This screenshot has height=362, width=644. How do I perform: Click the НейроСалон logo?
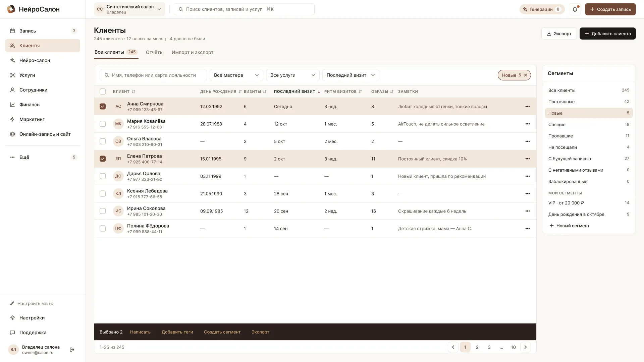[33, 9]
